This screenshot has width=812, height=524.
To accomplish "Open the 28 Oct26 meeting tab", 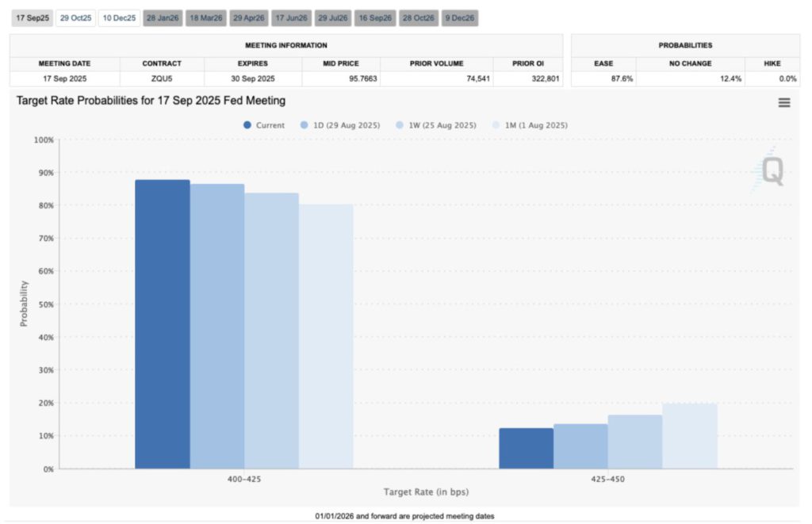I will coord(418,17).
